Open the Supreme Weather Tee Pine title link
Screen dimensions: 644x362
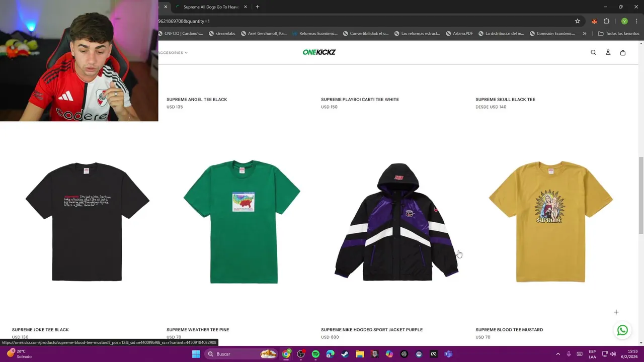[198, 330]
